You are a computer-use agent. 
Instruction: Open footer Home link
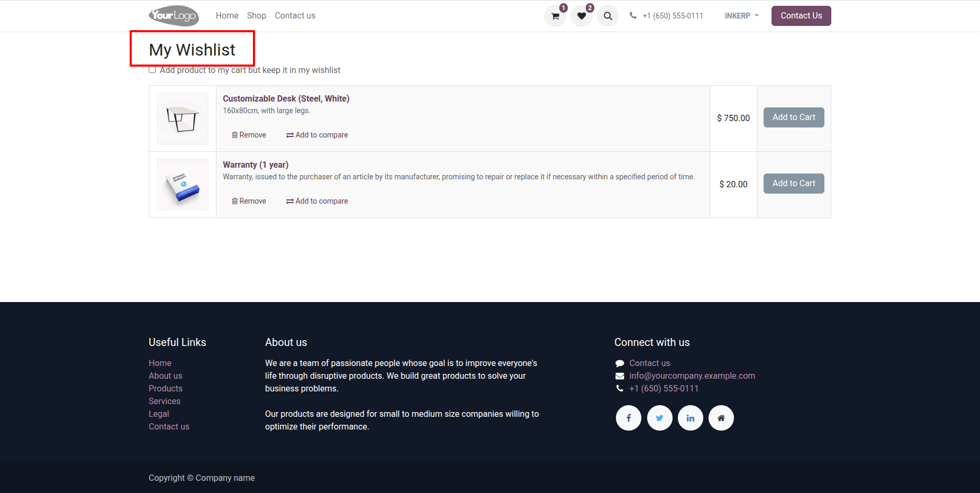160,363
